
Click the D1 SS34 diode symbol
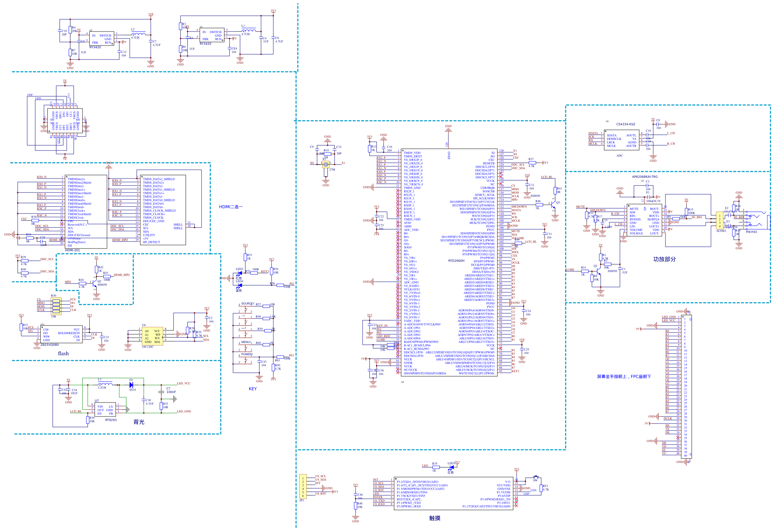click(x=131, y=385)
